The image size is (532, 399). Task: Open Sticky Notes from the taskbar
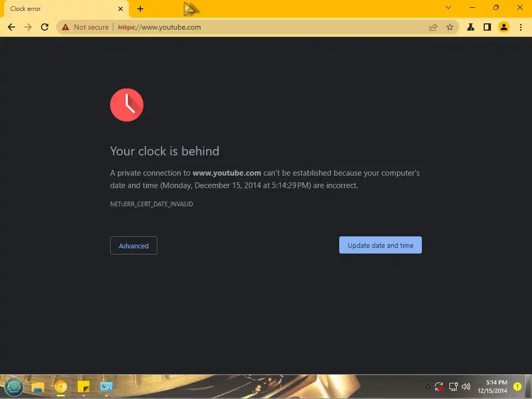click(84, 387)
